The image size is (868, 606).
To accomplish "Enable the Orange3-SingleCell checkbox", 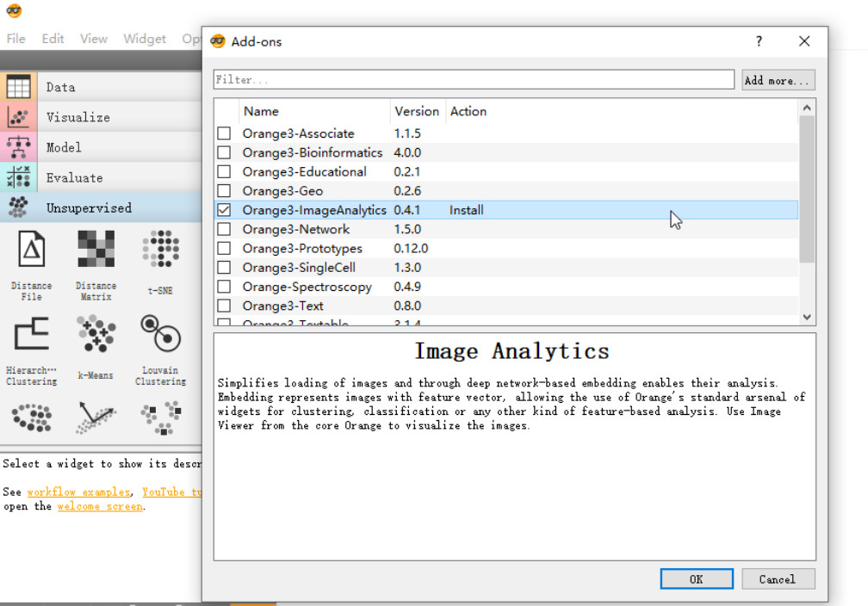I will click(x=224, y=268).
